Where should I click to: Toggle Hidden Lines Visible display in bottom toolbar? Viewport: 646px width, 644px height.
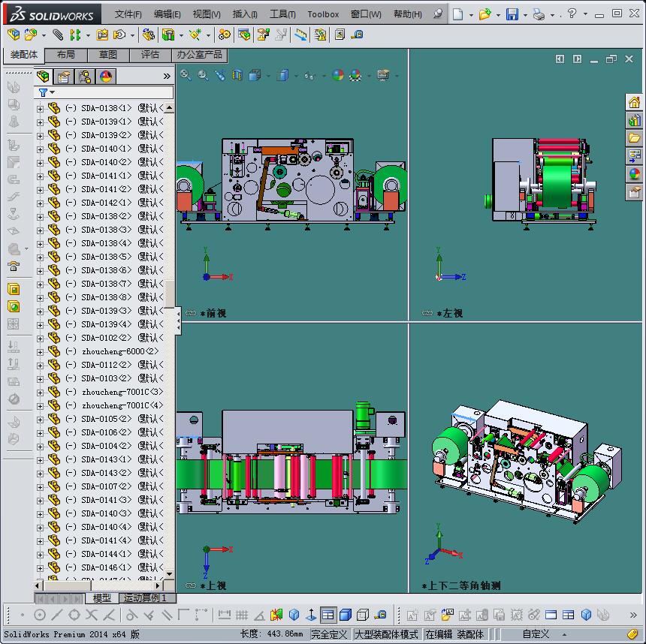click(x=363, y=615)
